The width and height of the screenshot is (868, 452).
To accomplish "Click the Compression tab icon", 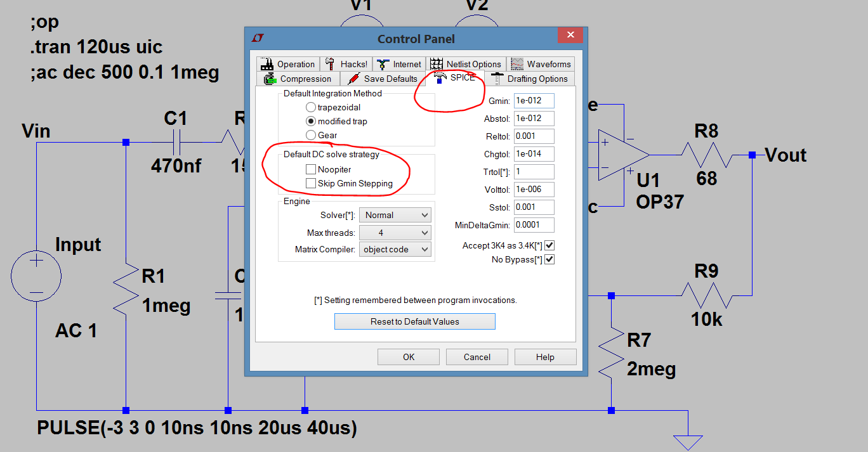I will click(270, 79).
